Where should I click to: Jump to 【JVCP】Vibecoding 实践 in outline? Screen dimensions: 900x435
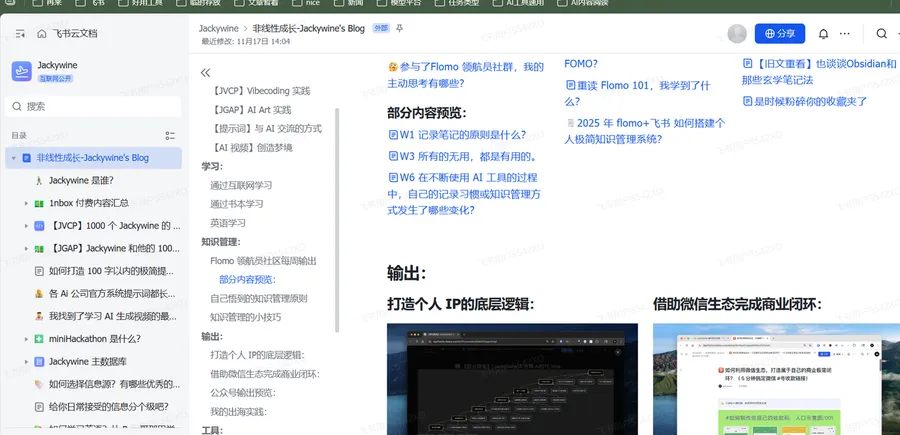click(x=260, y=91)
